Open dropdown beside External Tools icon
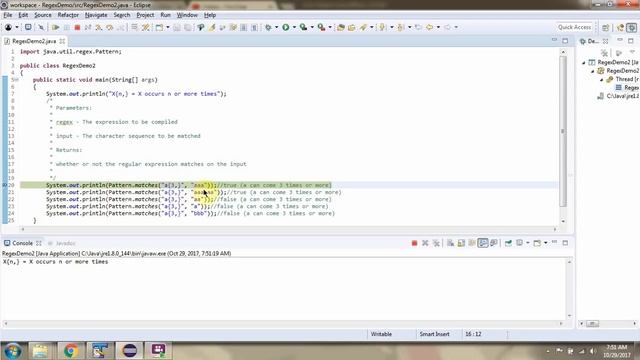The image size is (640, 360). point(330,27)
